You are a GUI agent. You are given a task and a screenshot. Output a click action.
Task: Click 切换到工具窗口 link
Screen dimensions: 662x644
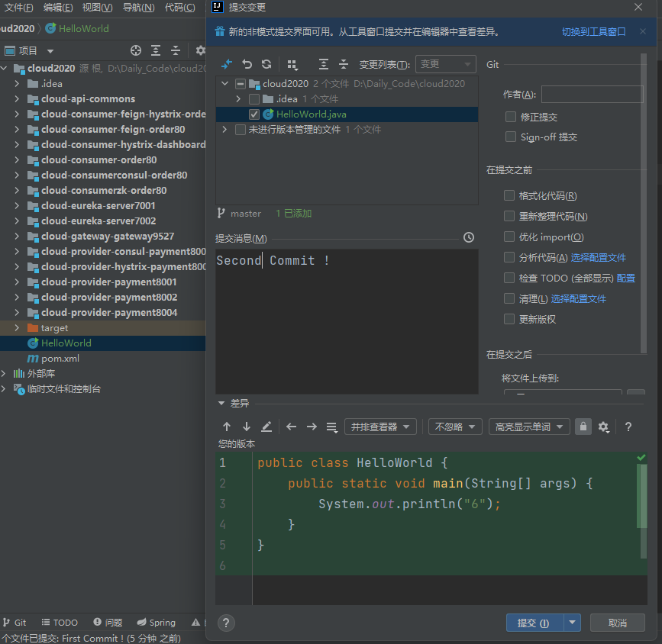[593, 31]
